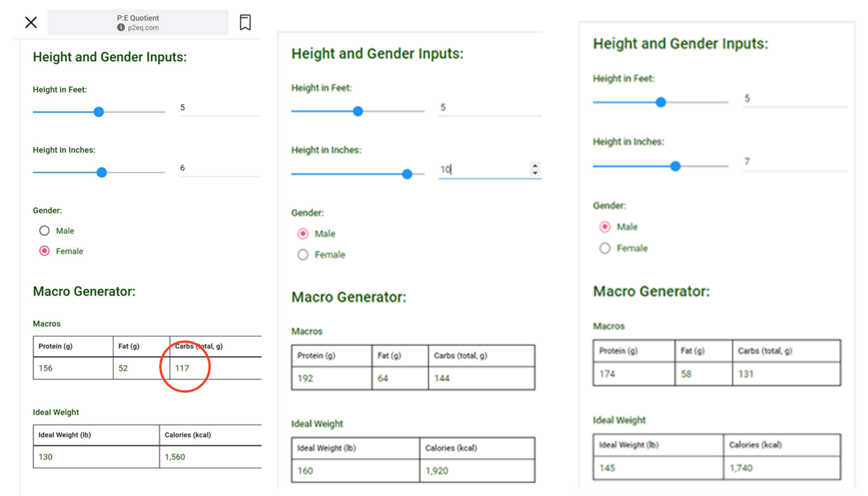This screenshot has height=496, width=868.
Task: Click the Height in Feet field in right panel
Action: click(x=795, y=98)
